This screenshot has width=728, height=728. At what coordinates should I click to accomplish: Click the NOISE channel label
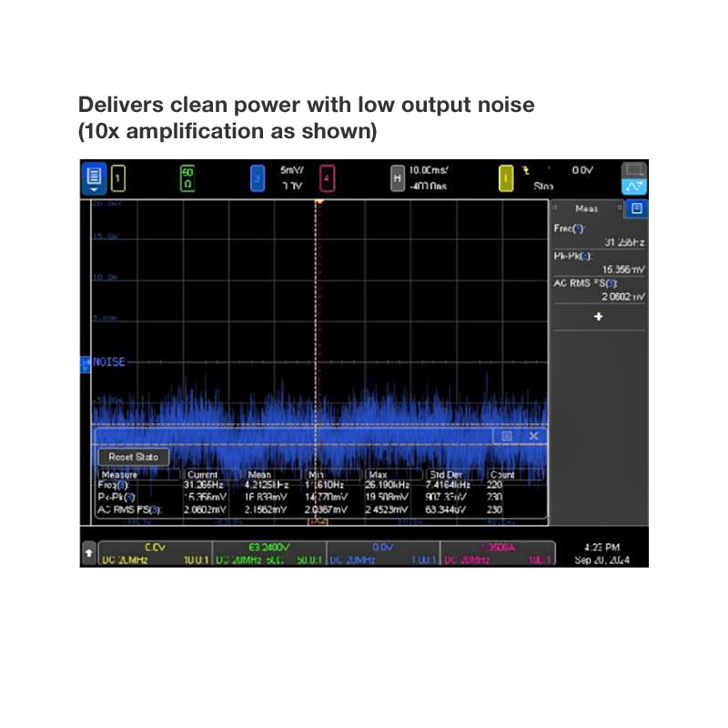108,361
